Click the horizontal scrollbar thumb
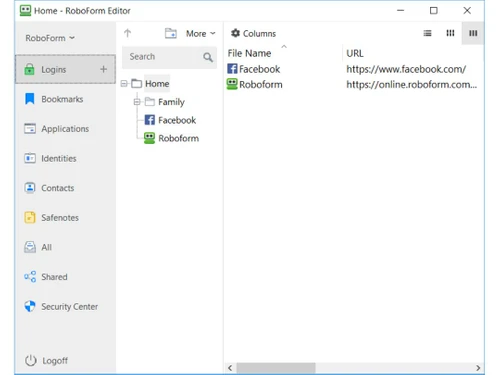 pyautogui.click(x=276, y=368)
